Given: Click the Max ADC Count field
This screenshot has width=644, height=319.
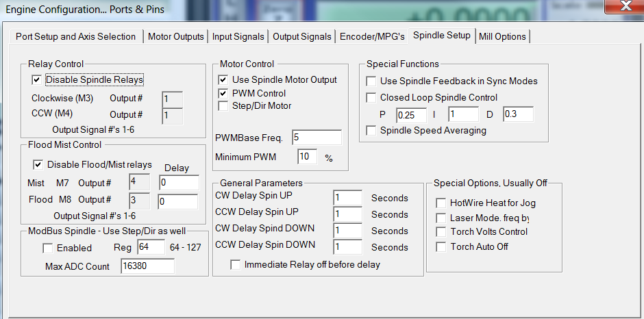Looking at the screenshot, I should (147, 266).
